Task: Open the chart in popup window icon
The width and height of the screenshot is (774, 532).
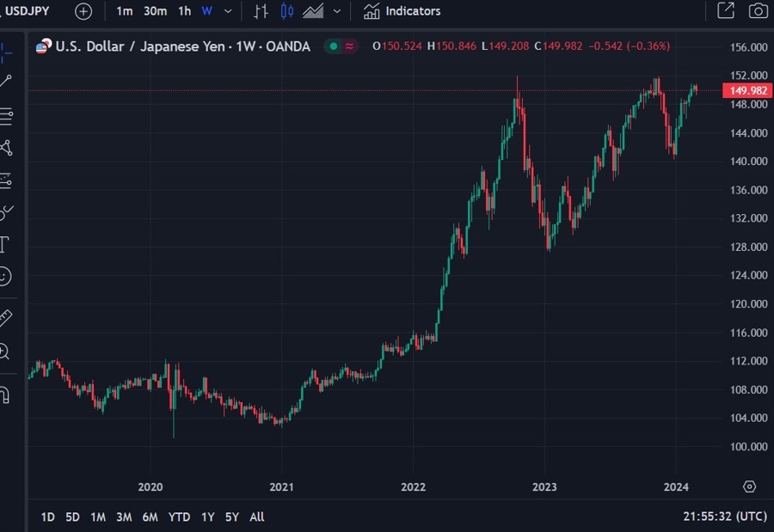Action: (x=726, y=11)
